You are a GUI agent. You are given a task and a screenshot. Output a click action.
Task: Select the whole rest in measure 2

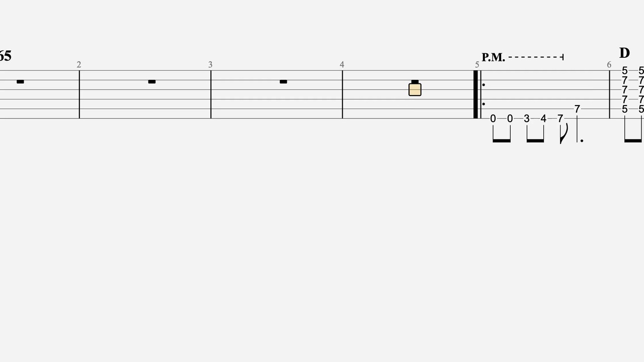point(152,81)
